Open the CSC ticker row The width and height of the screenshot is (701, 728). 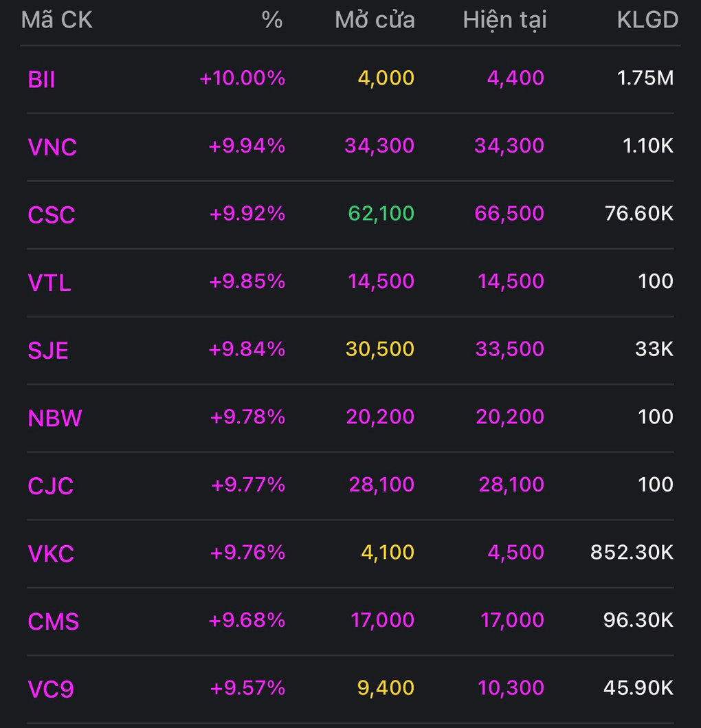52,215
